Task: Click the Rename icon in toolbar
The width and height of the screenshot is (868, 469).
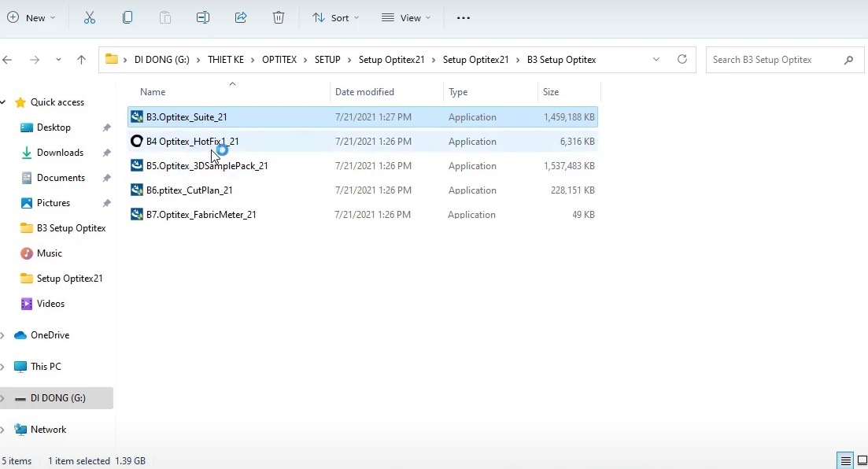Action: [203, 17]
